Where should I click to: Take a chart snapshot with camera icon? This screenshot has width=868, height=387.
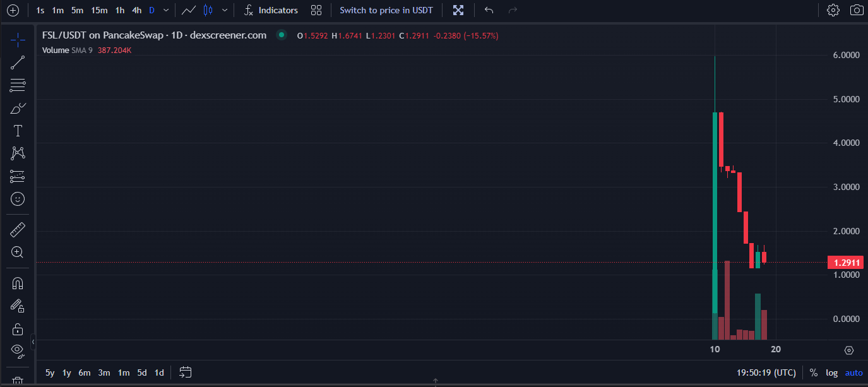tap(857, 10)
